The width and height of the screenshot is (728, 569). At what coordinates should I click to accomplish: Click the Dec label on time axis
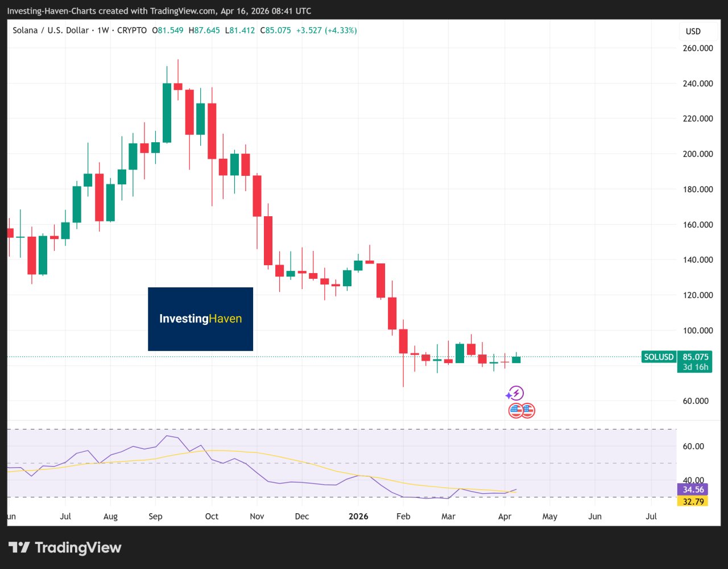[x=302, y=517]
